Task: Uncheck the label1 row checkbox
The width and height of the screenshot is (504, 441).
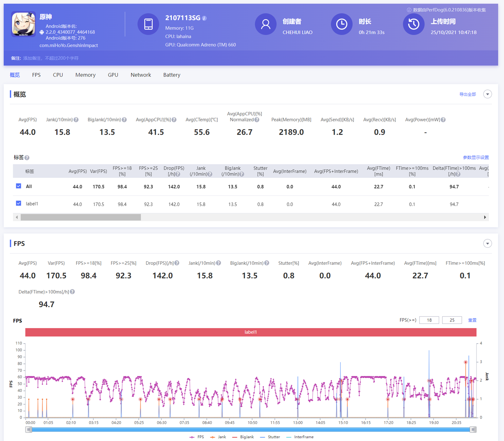Action: coord(19,203)
